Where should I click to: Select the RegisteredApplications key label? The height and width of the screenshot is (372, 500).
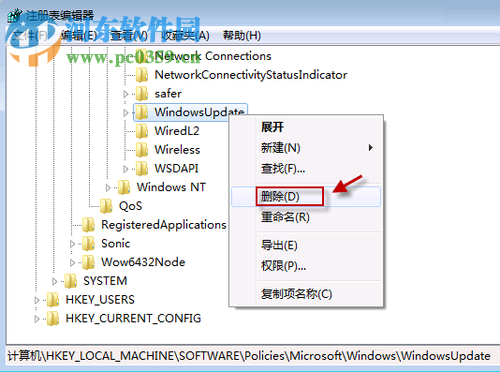164,225
